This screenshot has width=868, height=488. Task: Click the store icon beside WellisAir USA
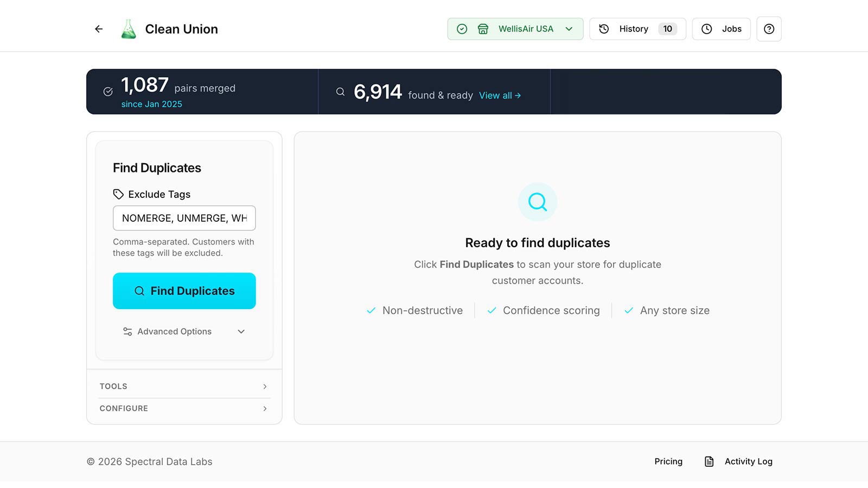click(x=483, y=29)
